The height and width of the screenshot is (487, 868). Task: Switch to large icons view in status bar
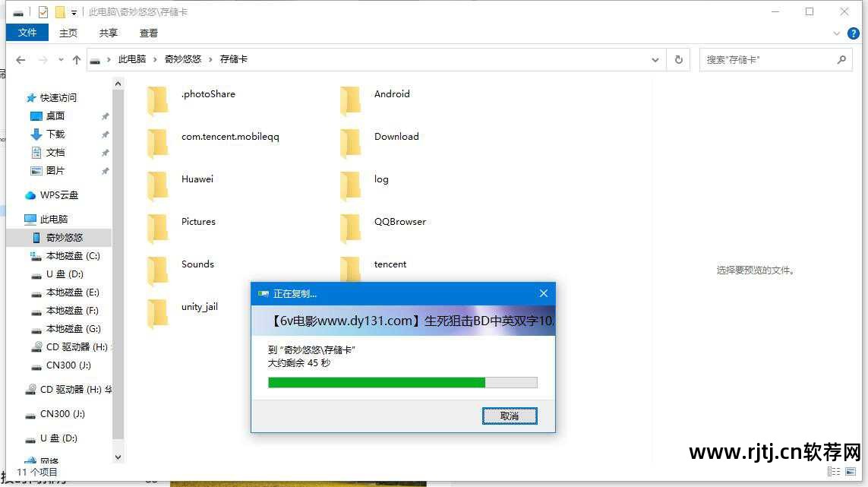coord(851,472)
